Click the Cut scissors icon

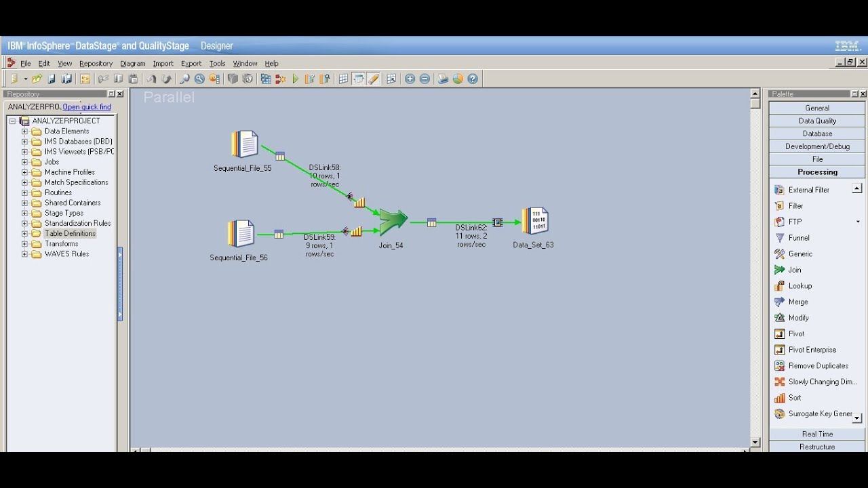pos(103,79)
